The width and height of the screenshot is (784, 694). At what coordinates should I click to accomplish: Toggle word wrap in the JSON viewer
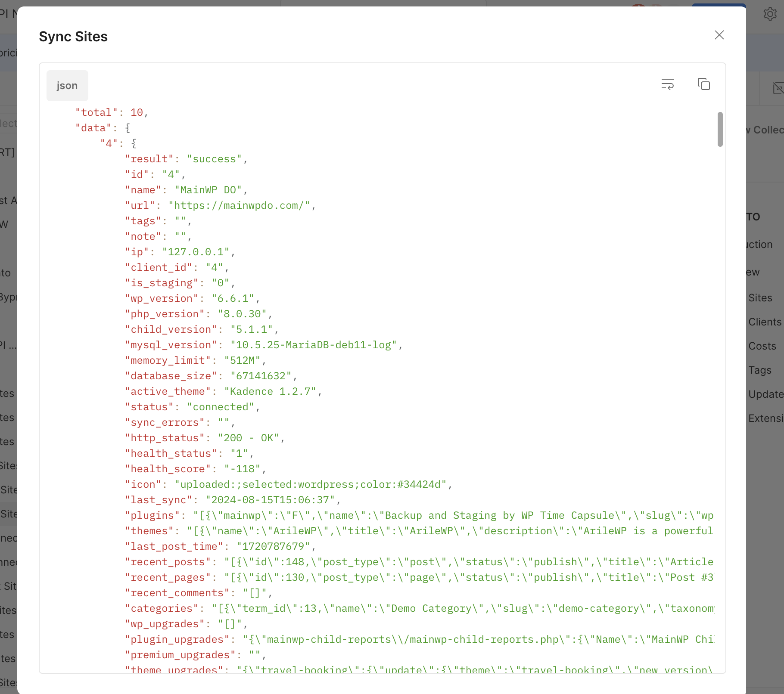click(667, 84)
